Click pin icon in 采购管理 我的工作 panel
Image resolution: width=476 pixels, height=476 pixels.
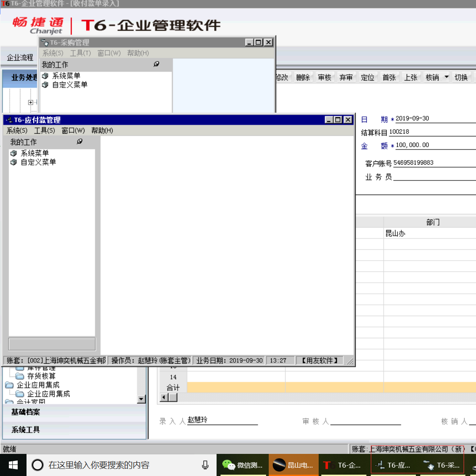[x=156, y=64]
